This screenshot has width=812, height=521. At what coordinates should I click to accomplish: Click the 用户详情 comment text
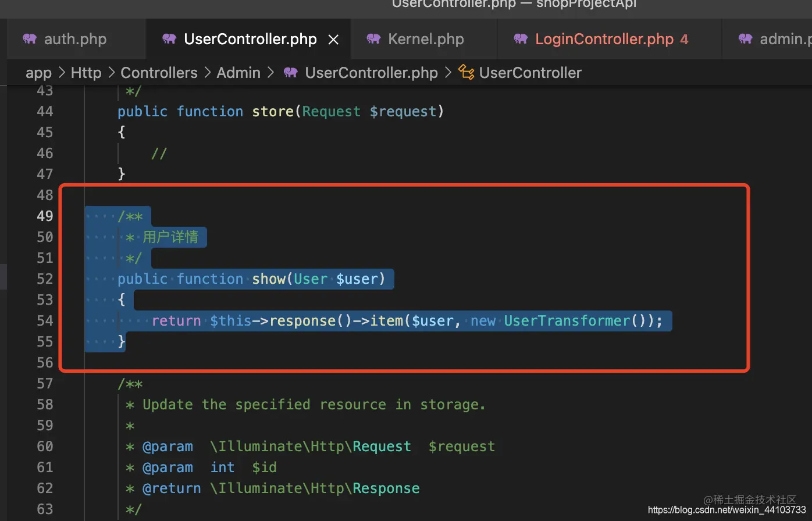tap(170, 237)
